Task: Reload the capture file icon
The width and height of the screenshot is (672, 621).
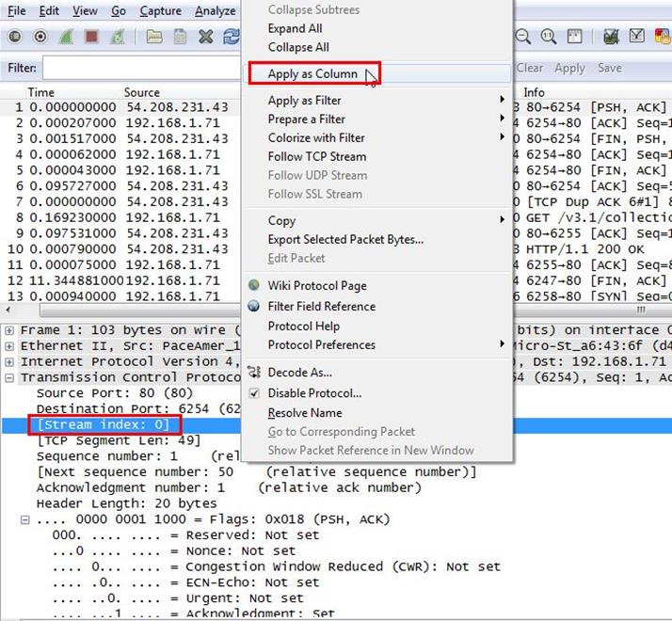Action: (231, 38)
